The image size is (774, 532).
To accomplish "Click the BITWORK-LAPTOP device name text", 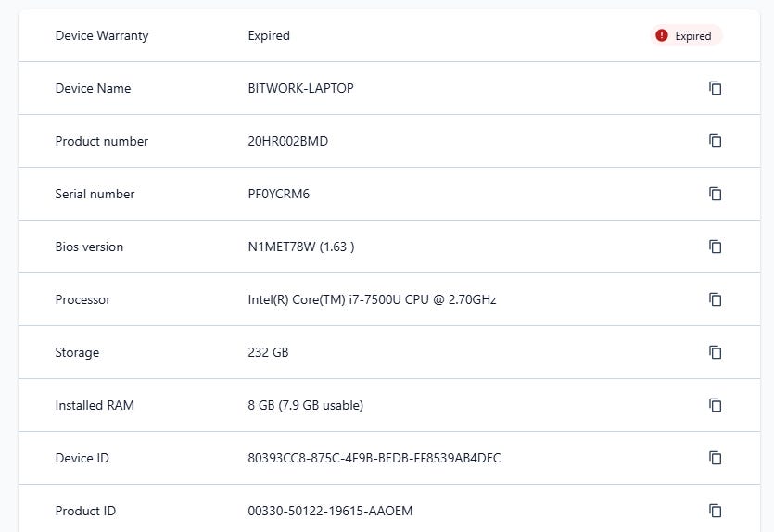I will point(300,89).
